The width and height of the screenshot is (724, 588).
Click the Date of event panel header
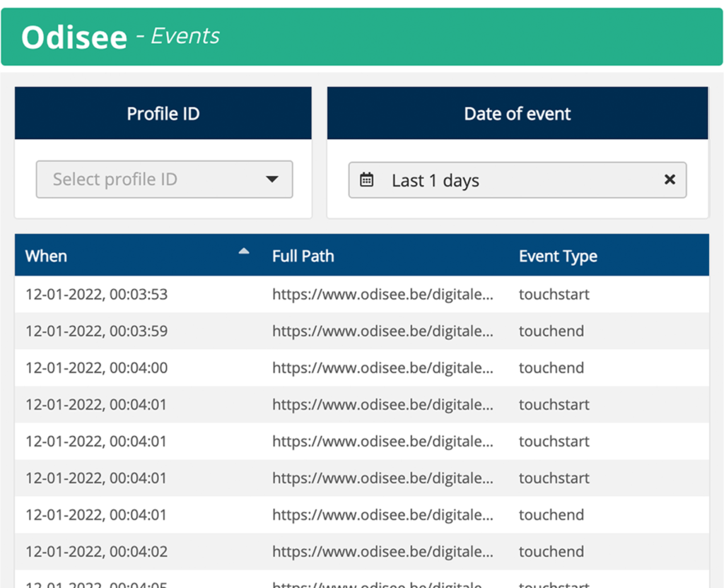pos(518,113)
